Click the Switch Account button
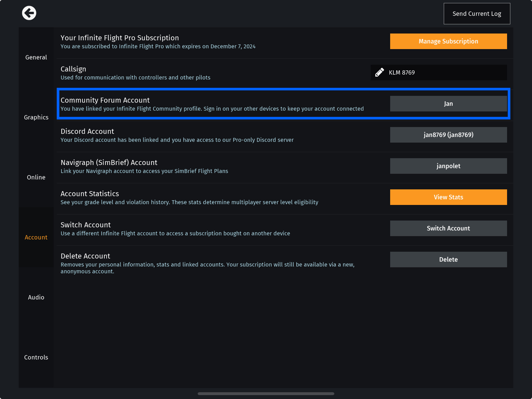Screen dimensions: 532x399 (x=448, y=228)
